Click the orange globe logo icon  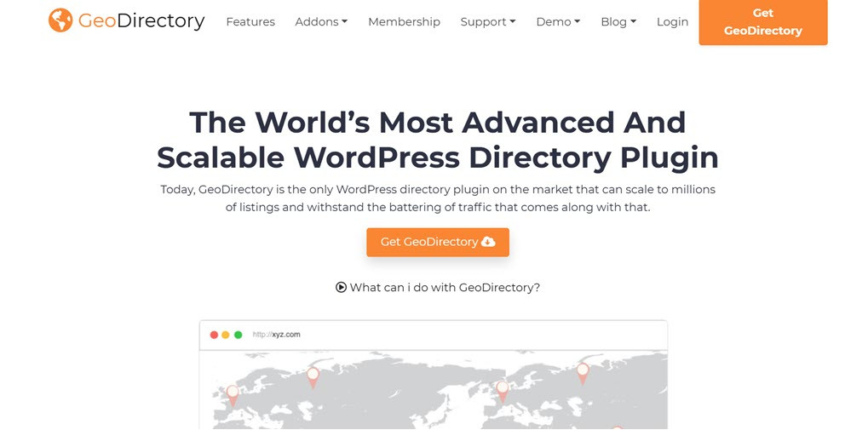coord(60,20)
